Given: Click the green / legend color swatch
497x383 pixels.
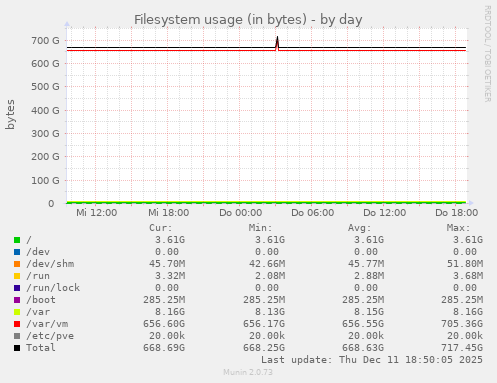Looking at the screenshot, I should coord(17,240).
